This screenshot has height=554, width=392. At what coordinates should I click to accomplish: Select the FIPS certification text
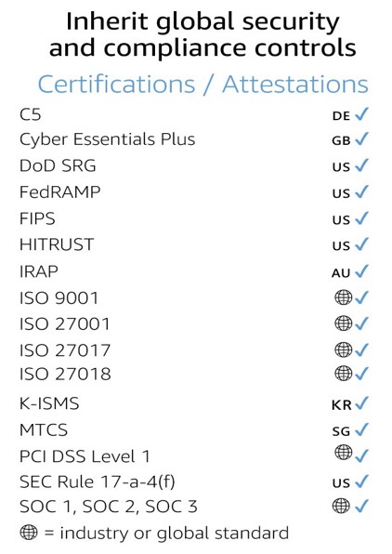pos(37,218)
